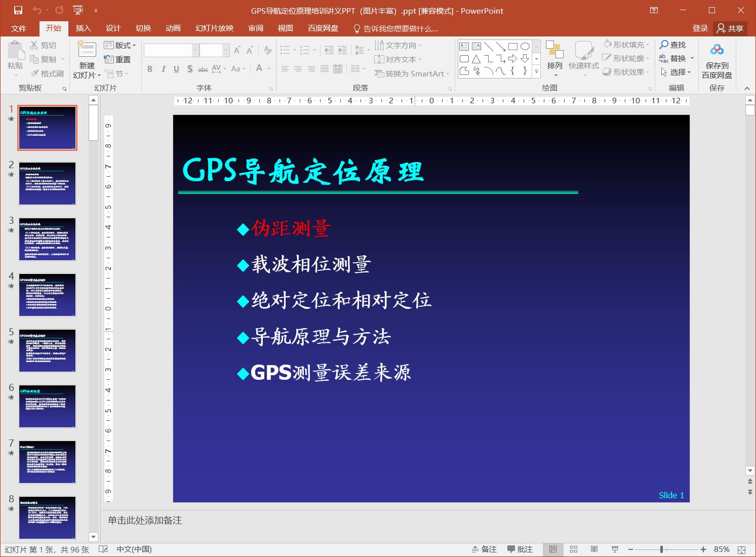
Task: Click the zoom in plus button
Action: 703,549
